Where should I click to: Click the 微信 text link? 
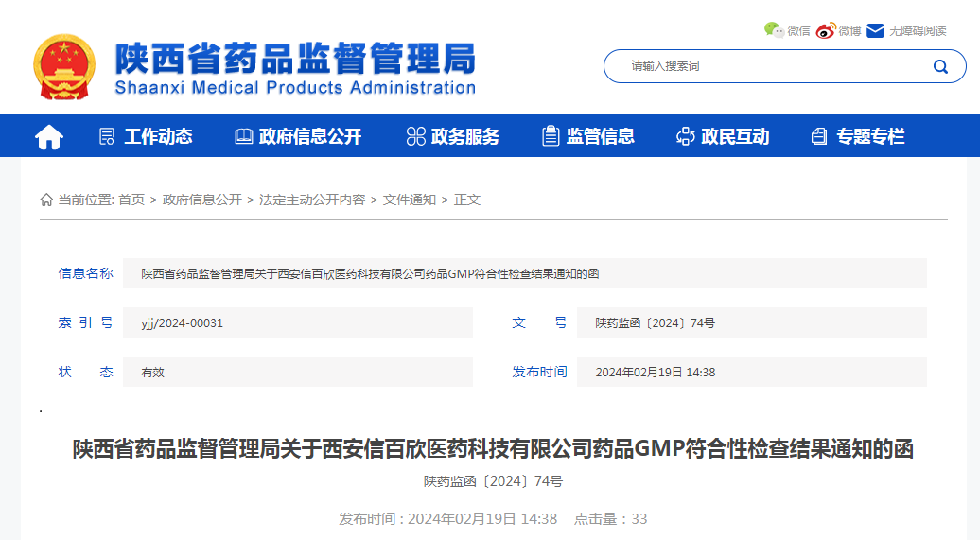pyautogui.click(x=798, y=30)
